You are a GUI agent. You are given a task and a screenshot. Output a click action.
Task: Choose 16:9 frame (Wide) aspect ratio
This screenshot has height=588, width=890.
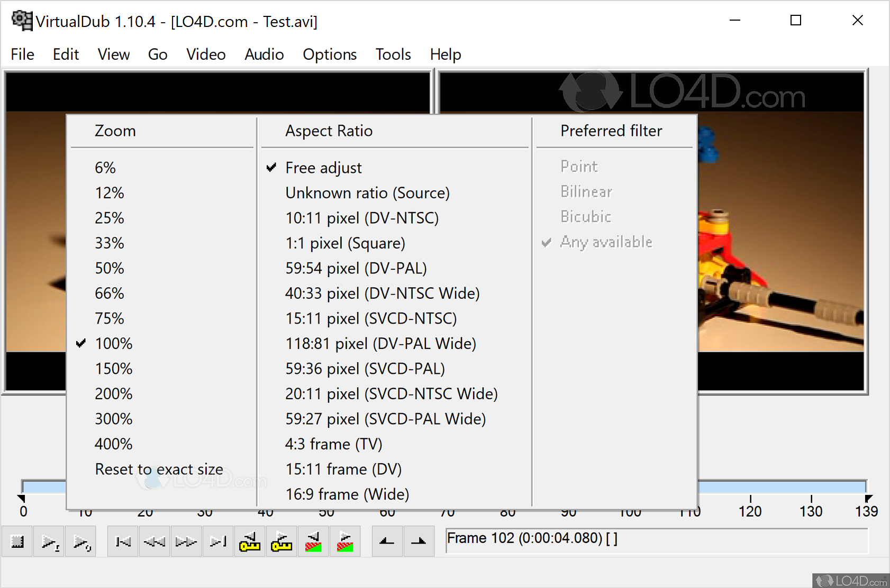[347, 494]
